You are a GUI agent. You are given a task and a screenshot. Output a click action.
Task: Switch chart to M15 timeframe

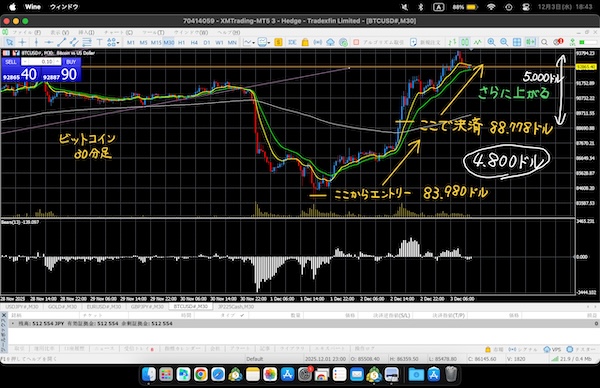coord(156,42)
